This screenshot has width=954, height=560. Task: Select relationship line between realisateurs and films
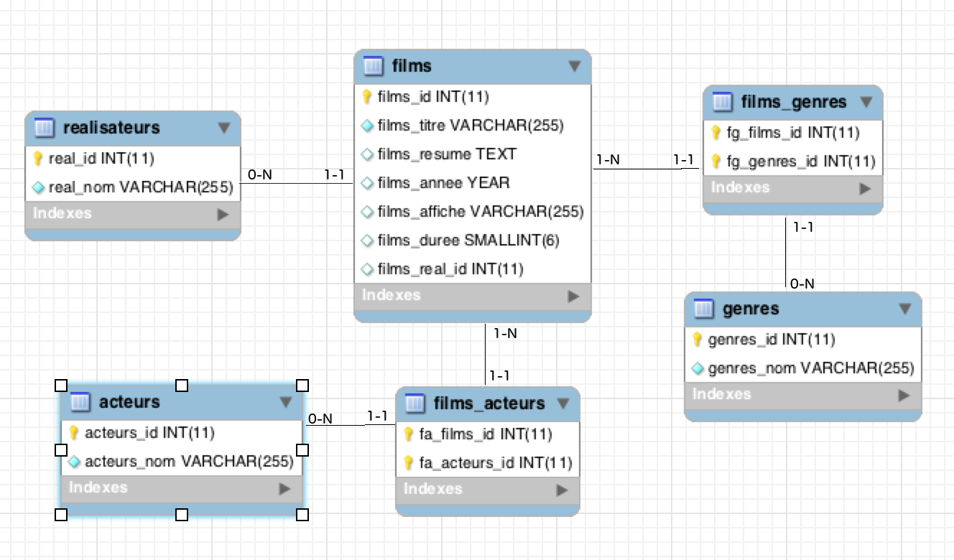pyautogui.click(x=296, y=183)
